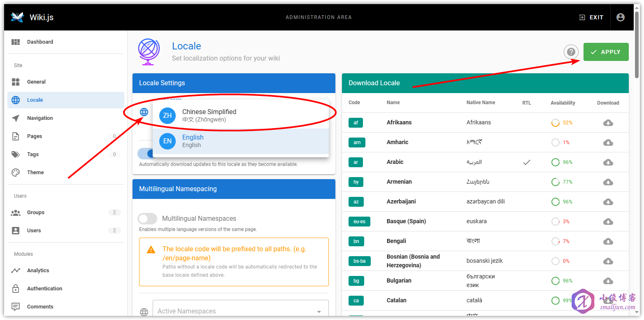644x320 pixels.
Task: Expand the Active Namespaces dropdown
Action: coord(241,311)
